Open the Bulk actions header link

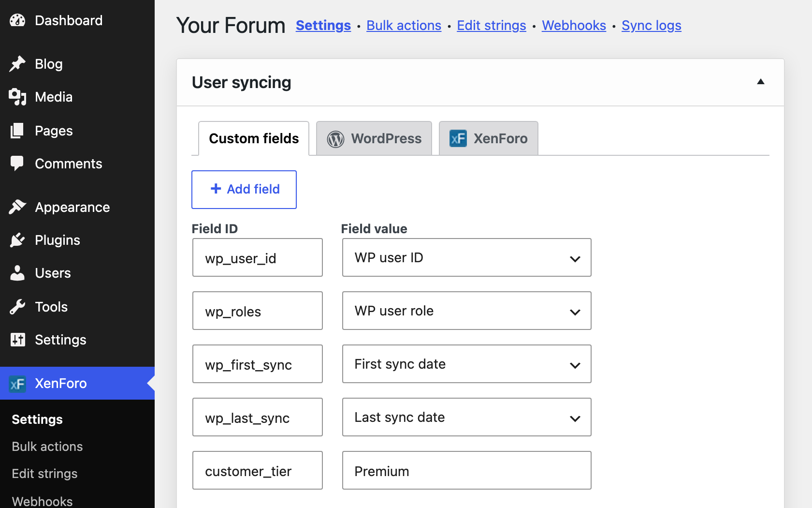[404, 25]
